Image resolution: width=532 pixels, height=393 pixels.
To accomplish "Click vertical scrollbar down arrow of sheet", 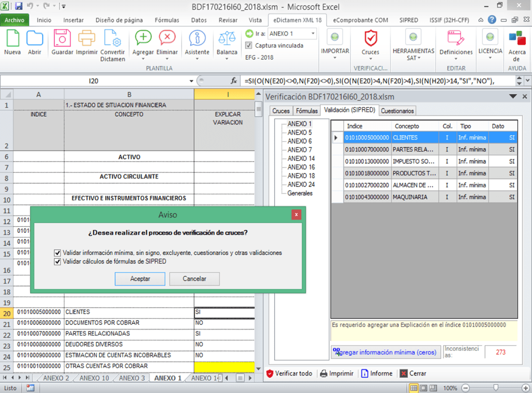I will pos(258,369).
